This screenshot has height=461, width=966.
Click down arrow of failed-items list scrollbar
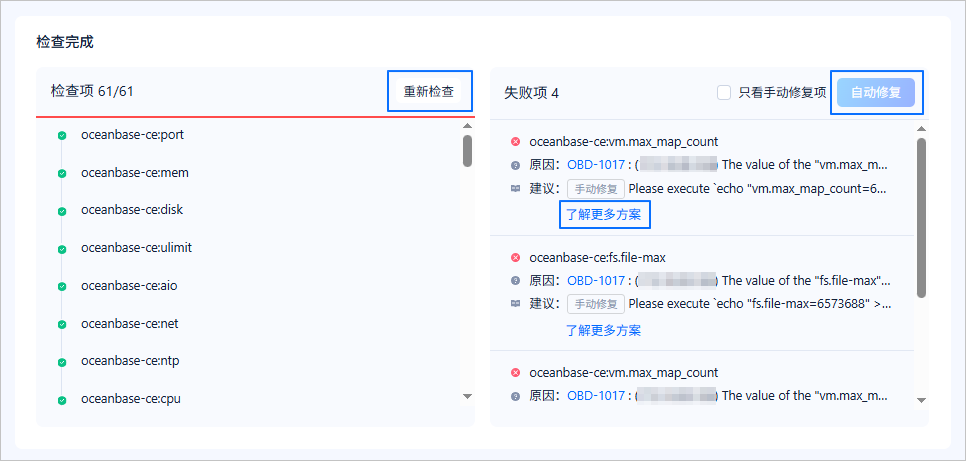click(921, 400)
